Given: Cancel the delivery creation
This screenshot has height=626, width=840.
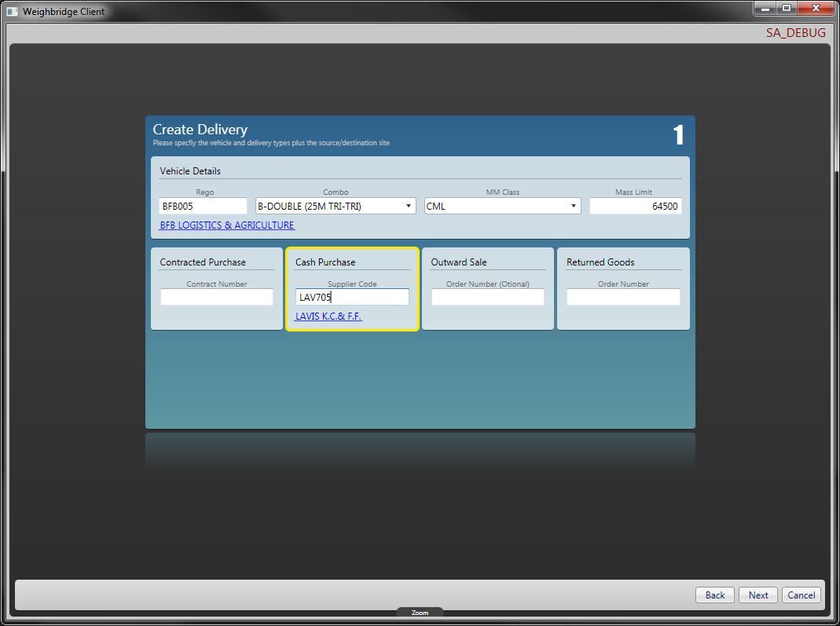Looking at the screenshot, I should 801,595.
